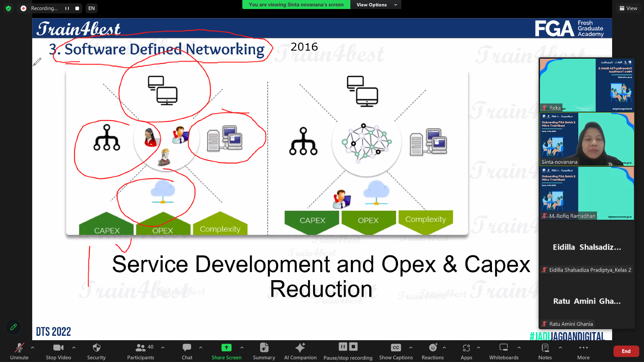This screenshot has width=644, height=362.
Task: Select Sinta novanana's video thumbnail
Action: click(587, 139)
